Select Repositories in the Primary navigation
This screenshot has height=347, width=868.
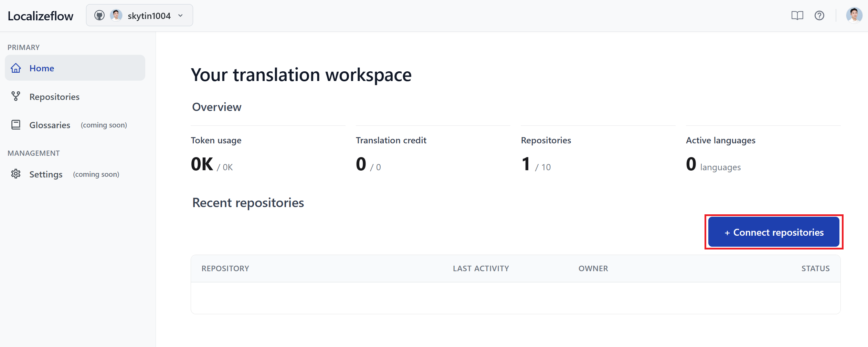point(54,96)
